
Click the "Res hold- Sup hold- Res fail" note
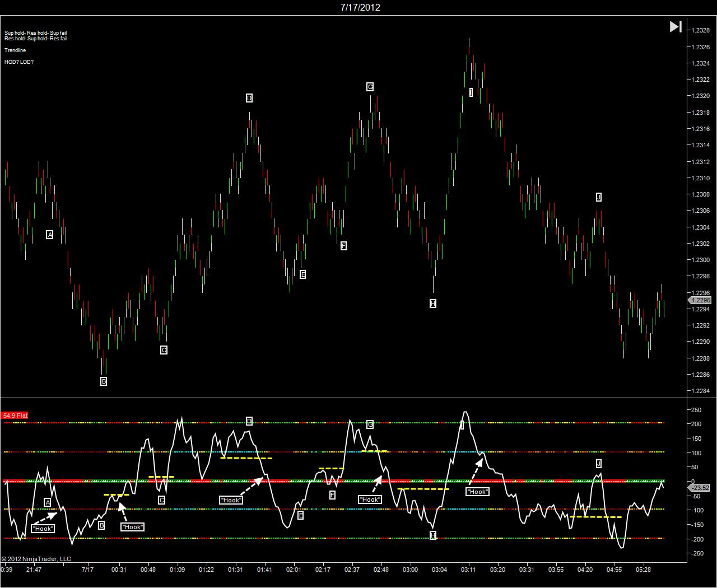coord(36,39)
